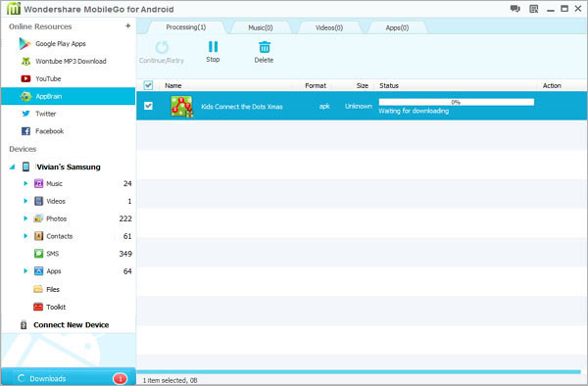Toggle the select-all checkbox in header
588x386 pixels.
[148, 85]
